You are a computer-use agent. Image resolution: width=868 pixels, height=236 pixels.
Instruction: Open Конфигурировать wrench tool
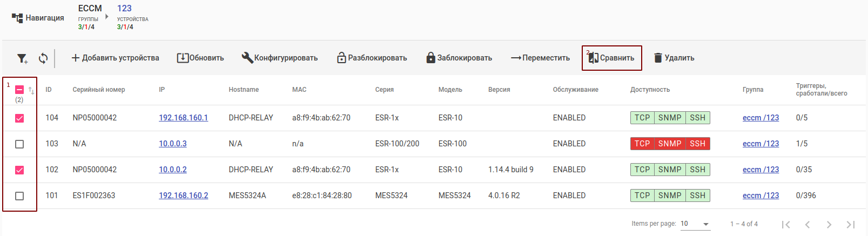279,58
